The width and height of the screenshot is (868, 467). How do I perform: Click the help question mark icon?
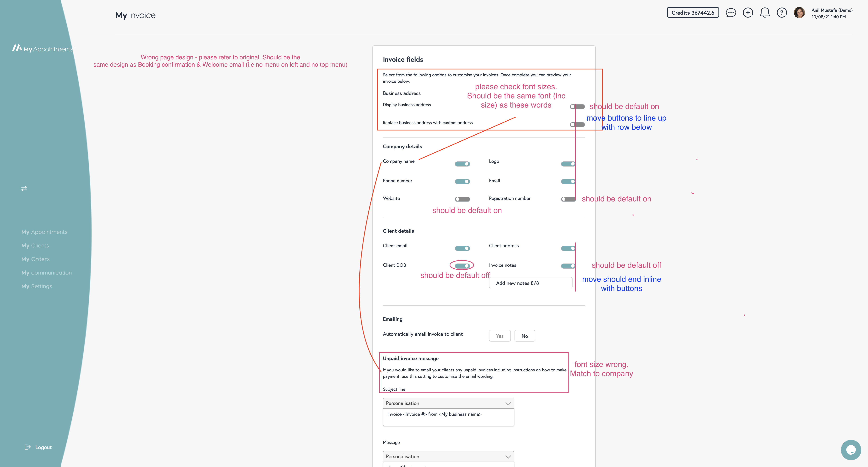[x=782, y=13]
